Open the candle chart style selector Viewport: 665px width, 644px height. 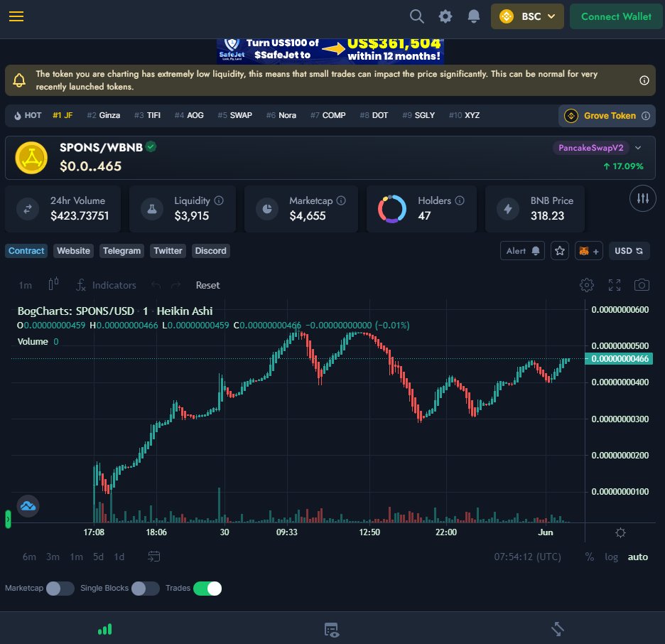click(53, 284)
